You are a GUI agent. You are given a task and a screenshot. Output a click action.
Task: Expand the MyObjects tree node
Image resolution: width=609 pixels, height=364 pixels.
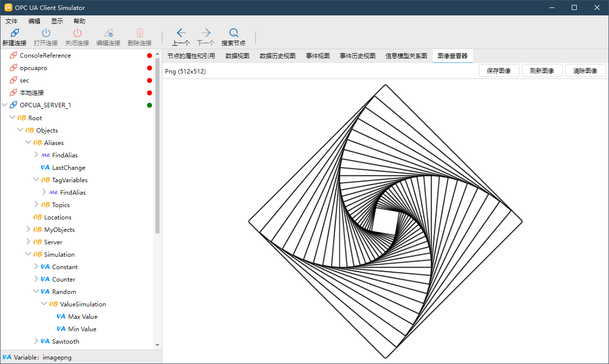[28, 229]
